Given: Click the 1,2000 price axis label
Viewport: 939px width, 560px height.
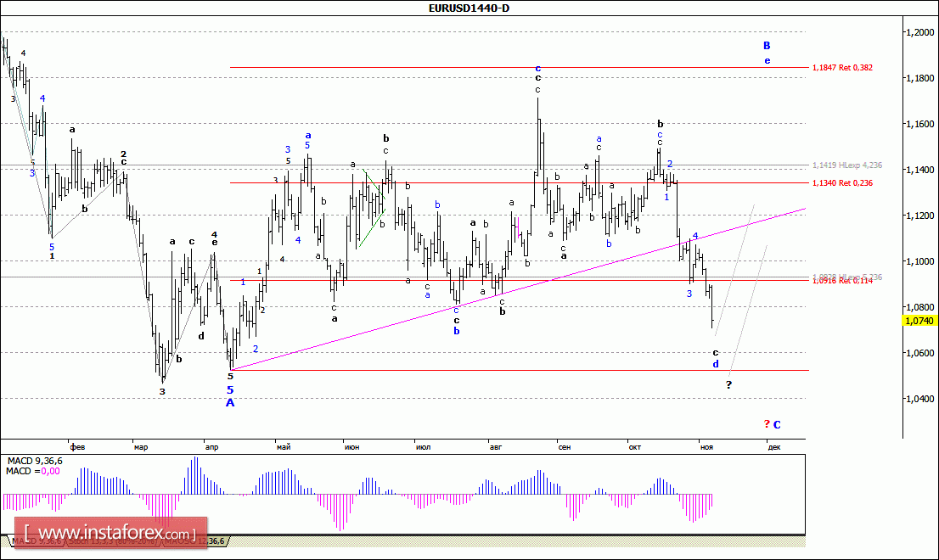Looking at the screenshot, I should pyautogui.click(x=919, y=32).
